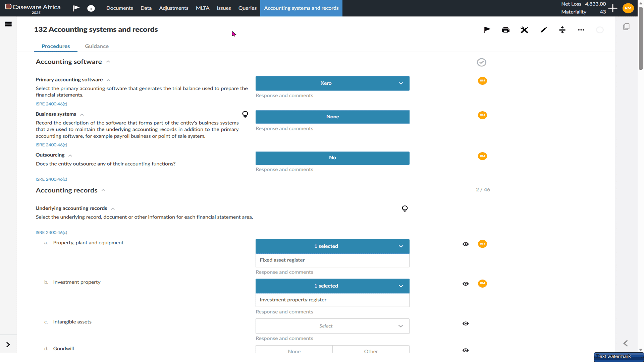Toggle visibility eye for Intangible assets
Viewport: 644px width, 362px height.
(466, 323)
